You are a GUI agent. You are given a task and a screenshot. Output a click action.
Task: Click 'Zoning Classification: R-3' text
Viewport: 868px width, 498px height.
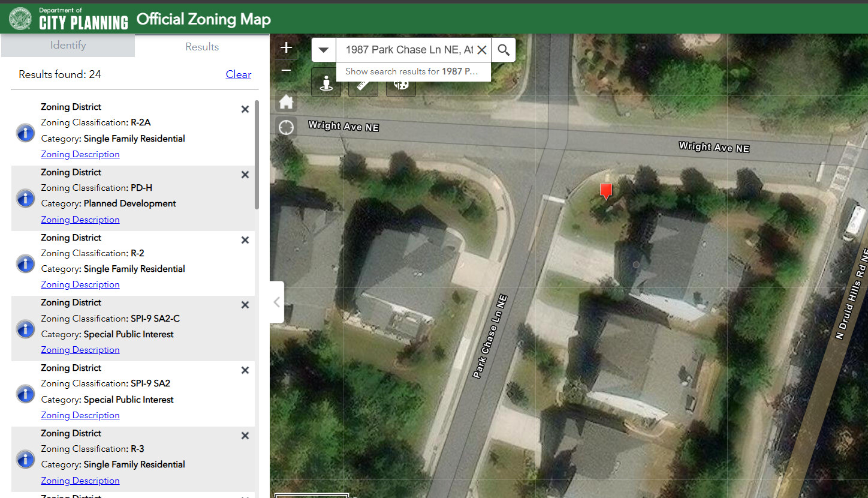point(92,449)
